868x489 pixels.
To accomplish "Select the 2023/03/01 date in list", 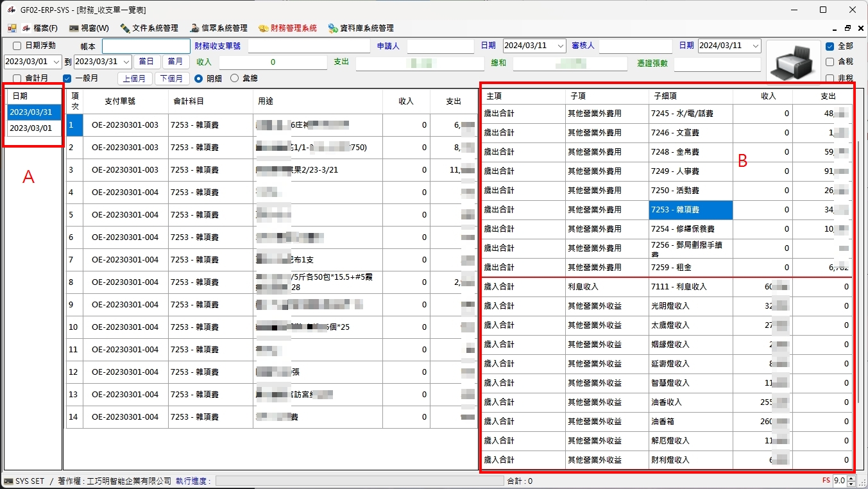I will pyautogui.click(x=31, y=128).
